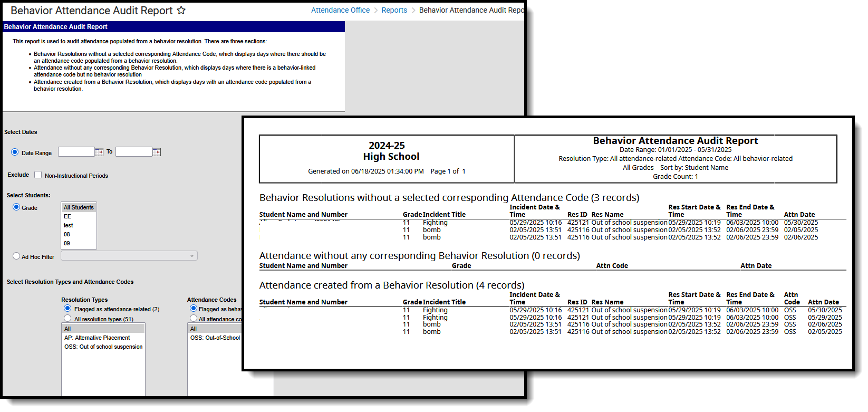This screenshot has width=868, height=412.
Task: Click 'Sort by: Student Name' in report header
Action: click(694, 168)
